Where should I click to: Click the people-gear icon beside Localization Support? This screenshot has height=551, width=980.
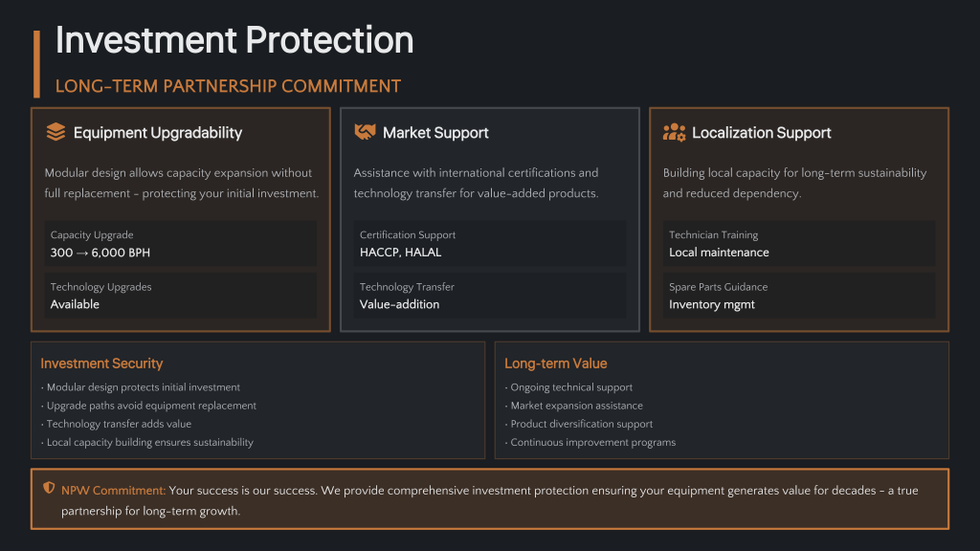click(x=674, y=132)
